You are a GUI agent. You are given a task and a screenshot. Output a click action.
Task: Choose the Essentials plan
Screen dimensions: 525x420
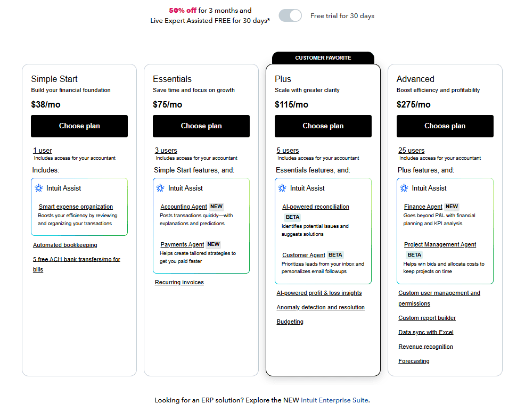click(x=201, y=126)
